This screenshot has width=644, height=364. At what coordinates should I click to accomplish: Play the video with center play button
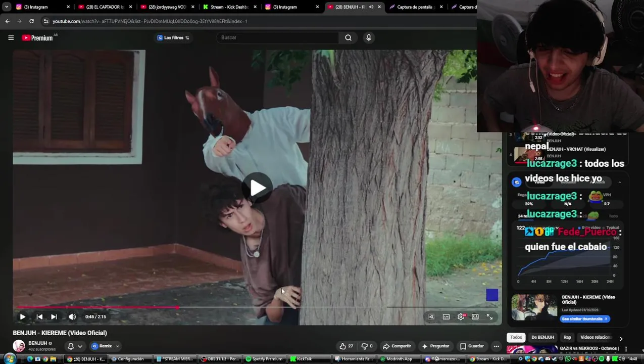(x=258, y=188)
